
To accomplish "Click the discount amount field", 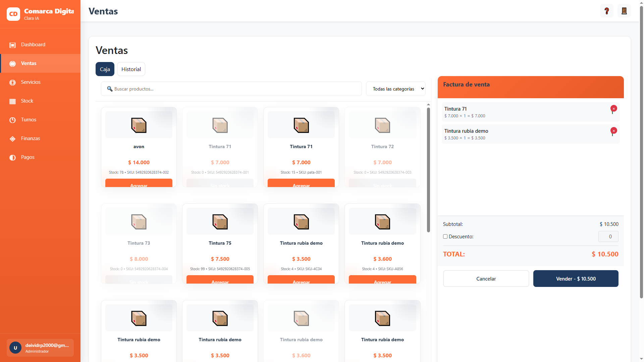I will (608, 237).
